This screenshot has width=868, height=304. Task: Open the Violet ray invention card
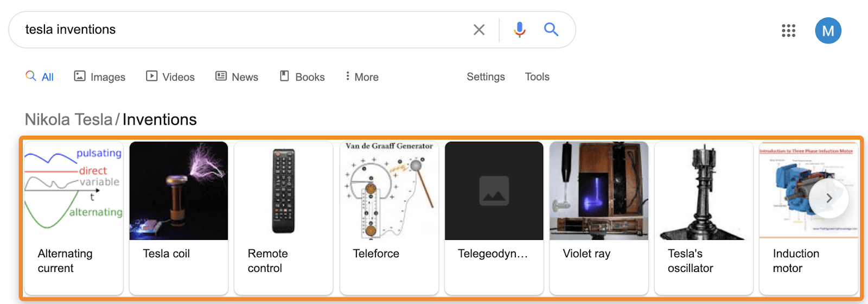point(598,217)
